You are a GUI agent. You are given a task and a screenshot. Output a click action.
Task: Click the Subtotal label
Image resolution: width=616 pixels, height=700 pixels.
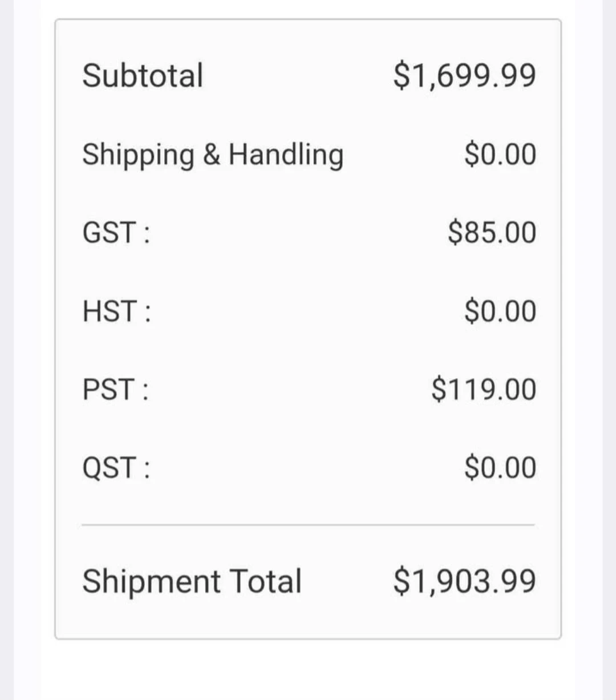tap(143, 76)
